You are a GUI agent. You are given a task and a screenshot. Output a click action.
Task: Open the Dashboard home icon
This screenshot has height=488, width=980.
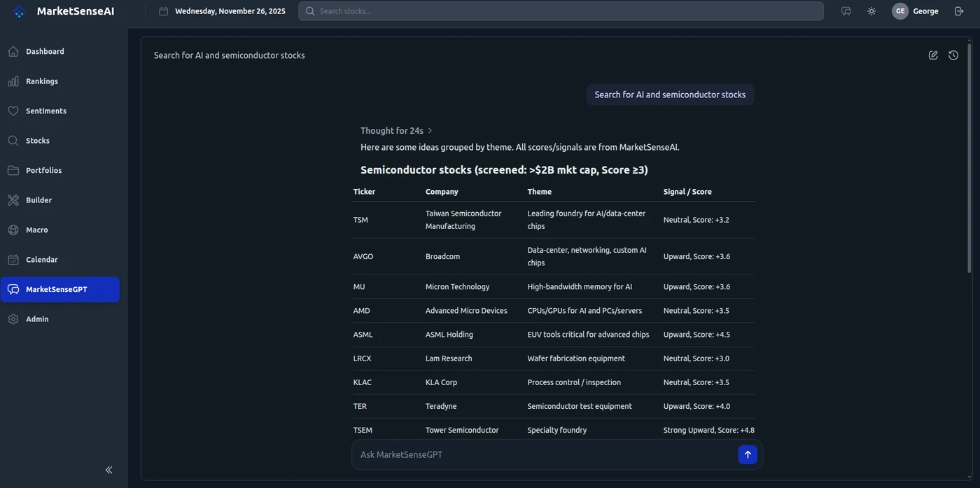tap(13, 51)
